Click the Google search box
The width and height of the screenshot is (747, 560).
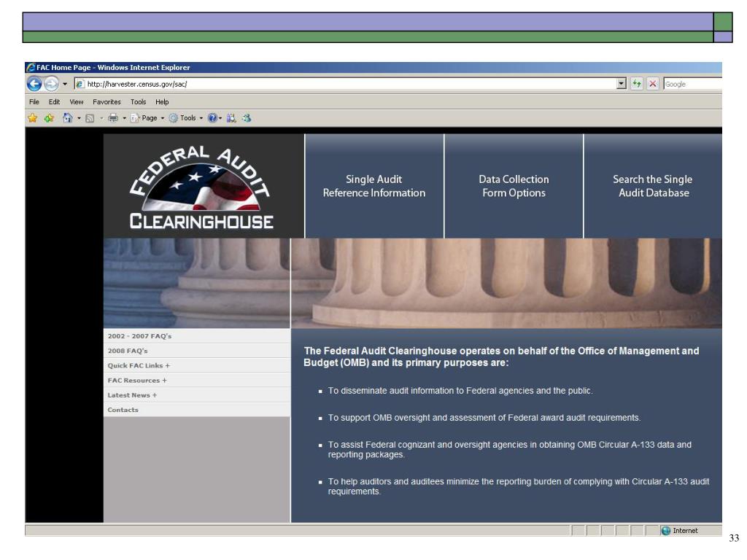point(693,84)
